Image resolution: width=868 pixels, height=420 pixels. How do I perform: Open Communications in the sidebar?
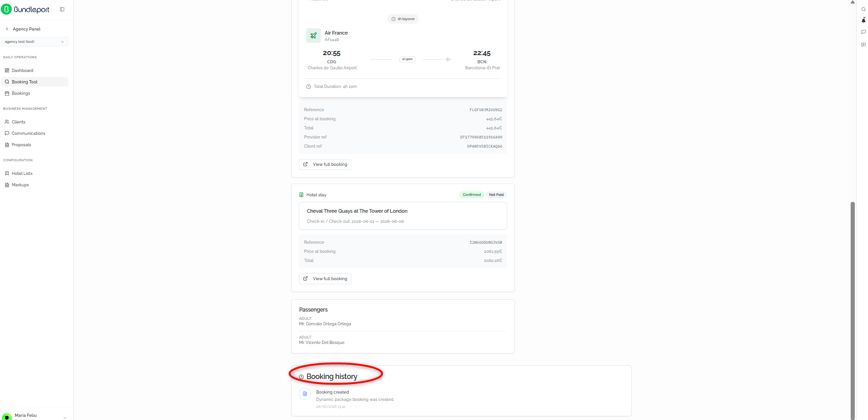tap(35, 133)
